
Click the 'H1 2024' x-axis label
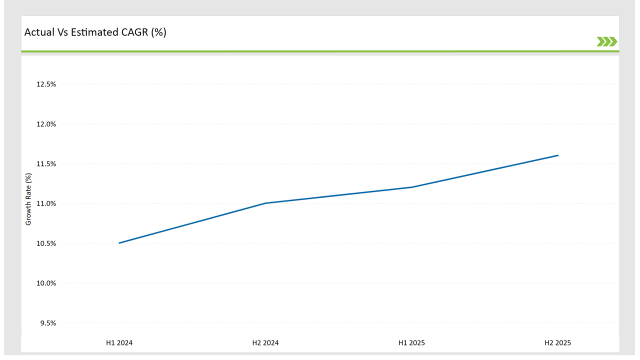[x=119, y=342]
